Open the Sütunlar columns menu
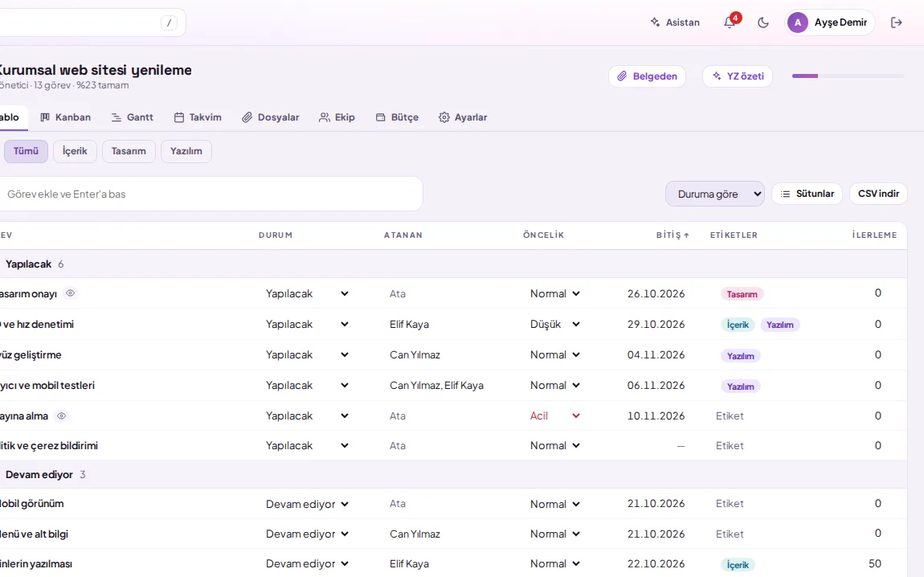 (807, 194)
